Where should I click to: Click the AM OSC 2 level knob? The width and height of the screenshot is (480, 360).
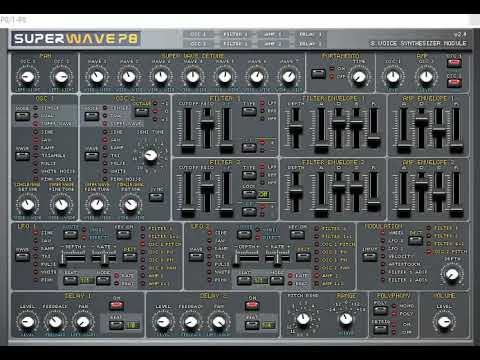pyautogui.click(x=426, y=77)
